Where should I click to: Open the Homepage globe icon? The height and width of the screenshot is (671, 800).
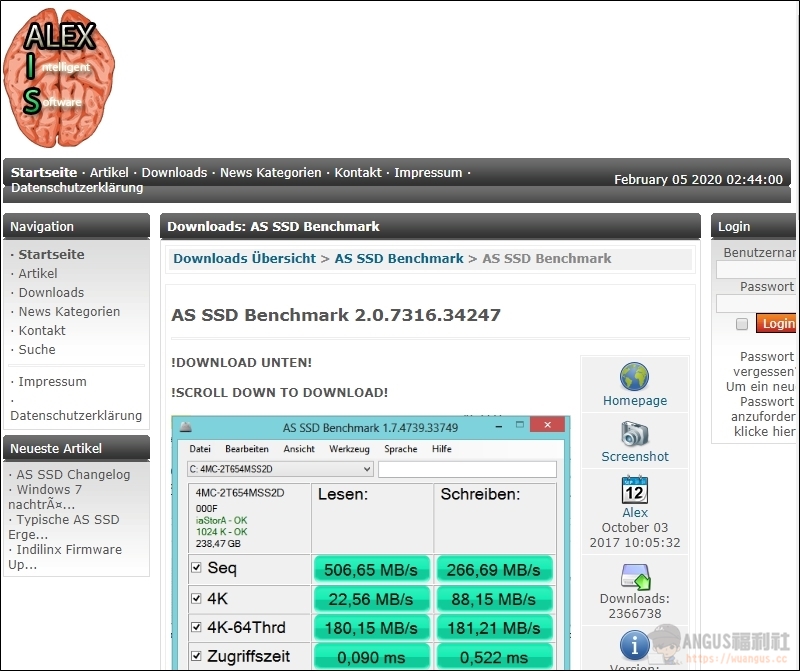coord(634,378)
